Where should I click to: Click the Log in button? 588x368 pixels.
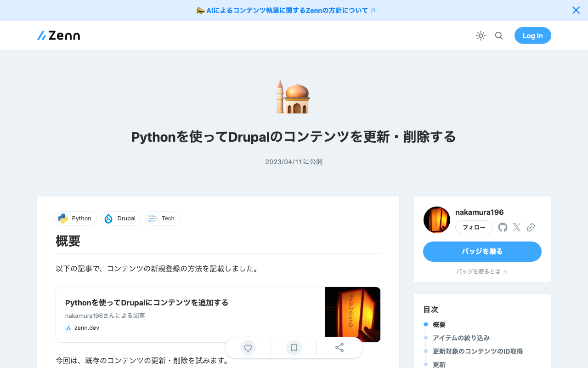coord(532,35)
